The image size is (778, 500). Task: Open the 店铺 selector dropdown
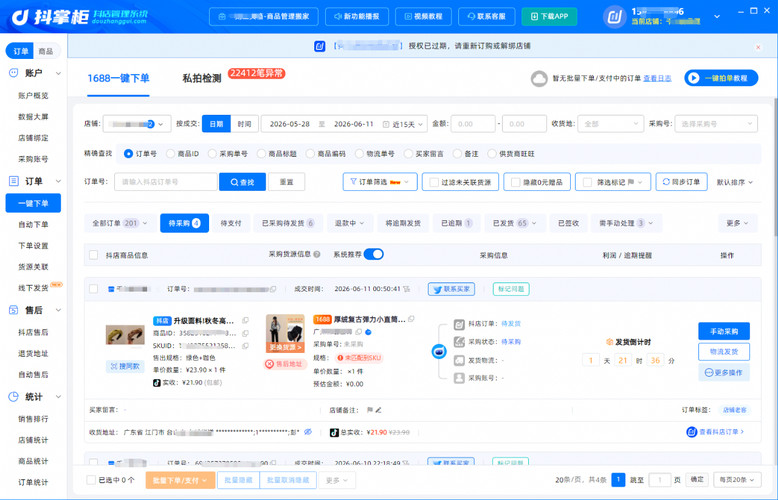click(x=137, y=124)
